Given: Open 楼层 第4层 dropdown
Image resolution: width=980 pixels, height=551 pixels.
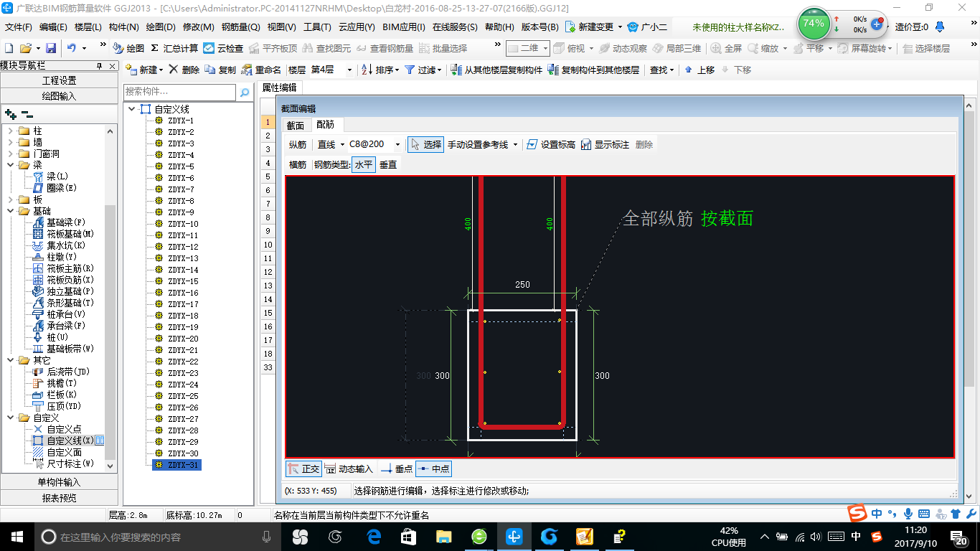Looking at the screenshot, I should click(349, 70).
